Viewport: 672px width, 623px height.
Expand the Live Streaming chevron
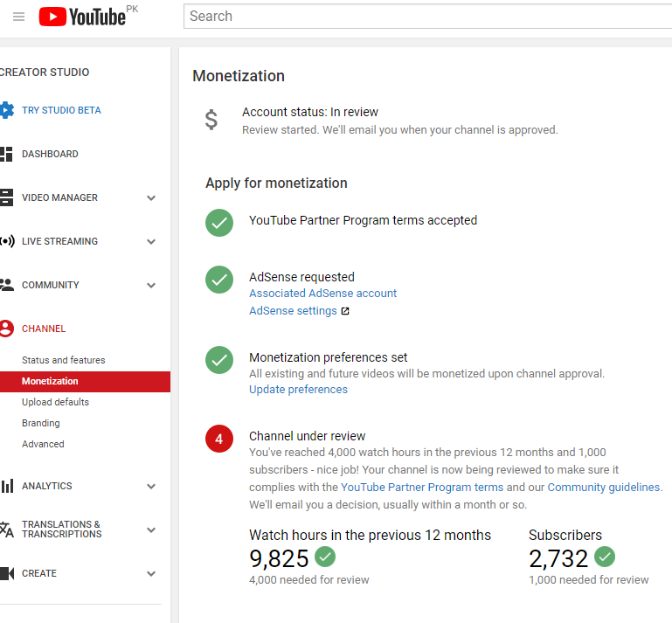(x=151, y=242)
